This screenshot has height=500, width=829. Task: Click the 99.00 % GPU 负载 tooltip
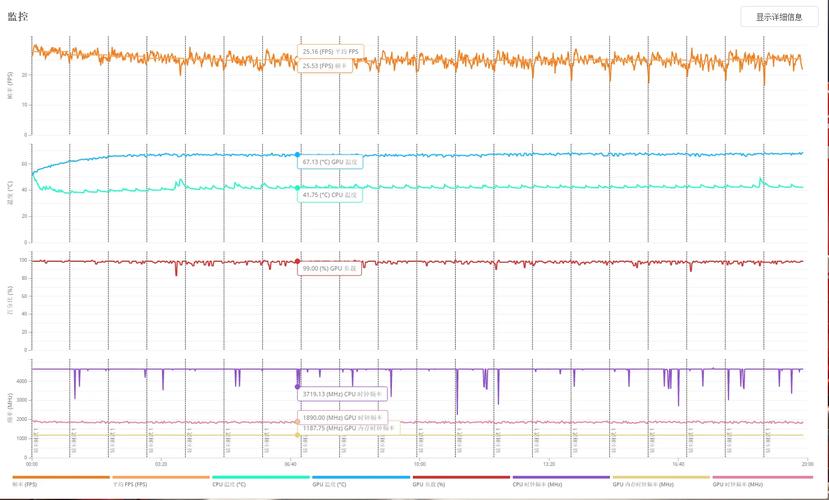coord(331,269)
